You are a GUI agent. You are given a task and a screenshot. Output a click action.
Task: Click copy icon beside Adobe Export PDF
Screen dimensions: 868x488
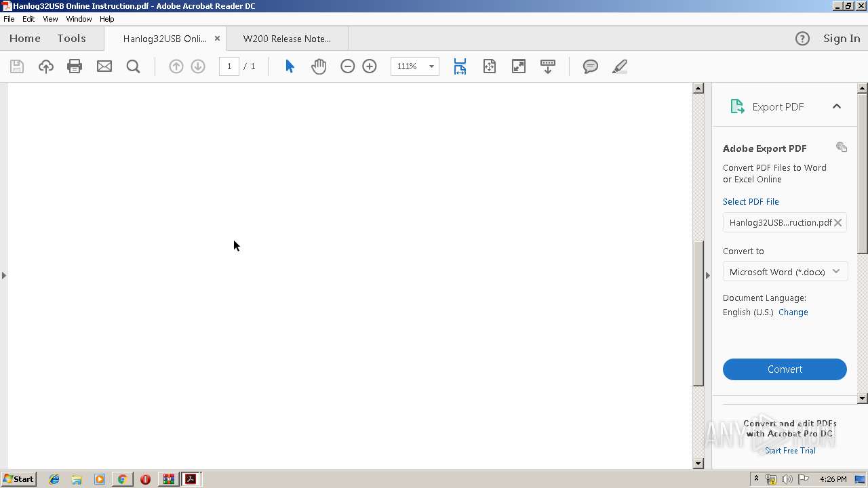842,147
